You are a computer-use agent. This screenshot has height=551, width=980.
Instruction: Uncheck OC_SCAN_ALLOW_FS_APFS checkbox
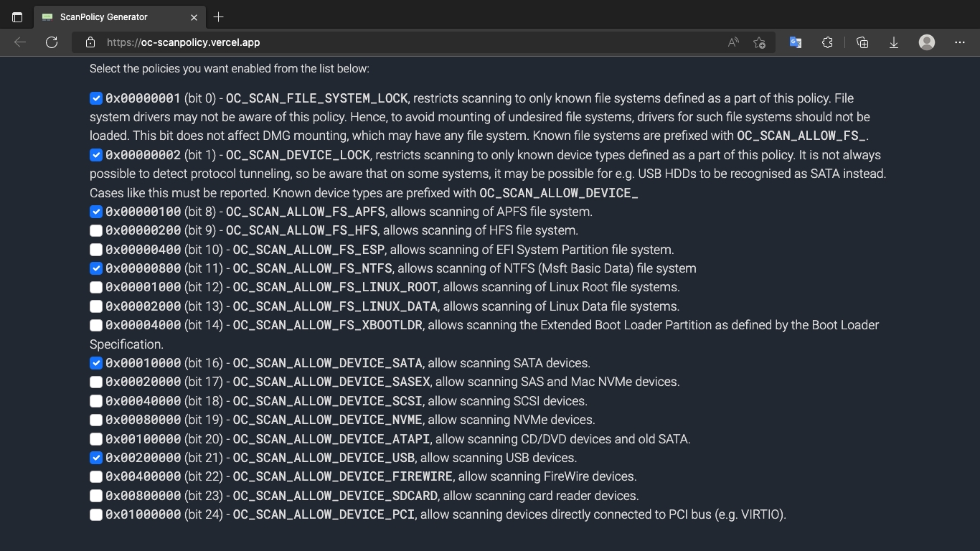[96, 212]
